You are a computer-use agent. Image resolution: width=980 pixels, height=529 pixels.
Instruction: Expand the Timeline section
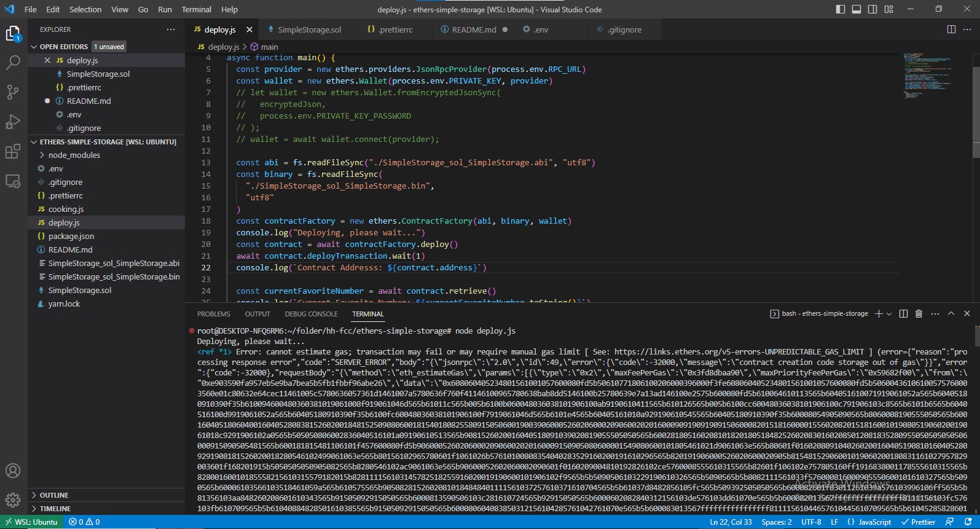click(x=55, y=509)
